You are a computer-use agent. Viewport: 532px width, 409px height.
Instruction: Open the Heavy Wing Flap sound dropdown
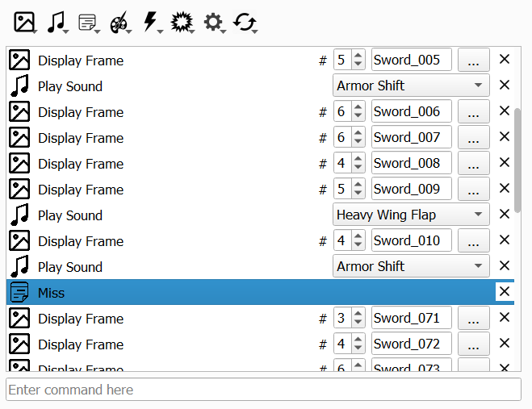click(412, 215)
